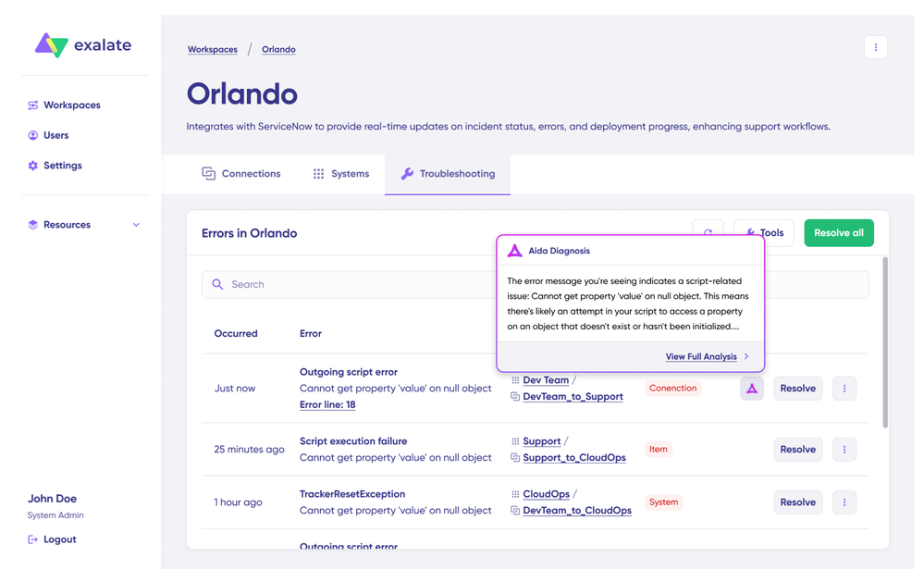Click the Resources stack icon
This screenshot has width=924, height=582.
33,225
